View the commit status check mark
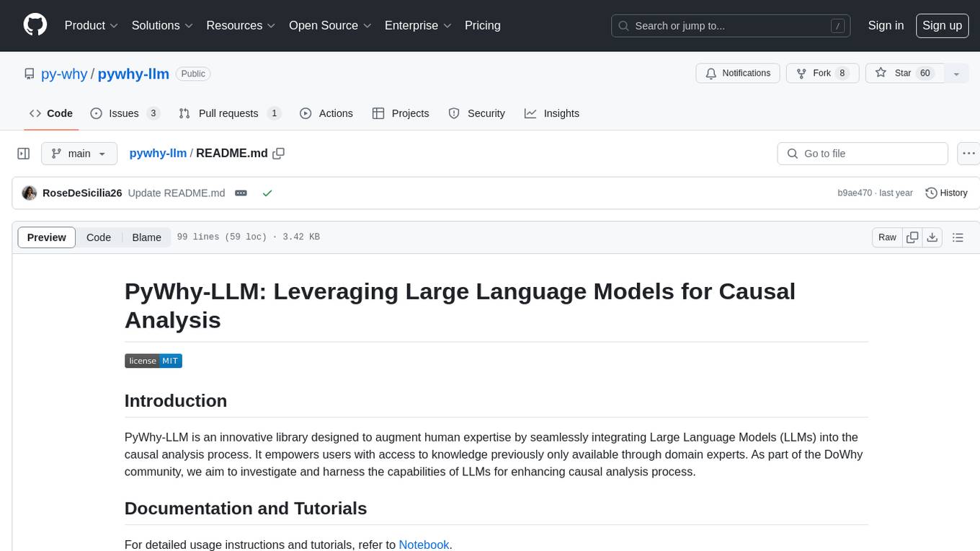 (267, 193)
